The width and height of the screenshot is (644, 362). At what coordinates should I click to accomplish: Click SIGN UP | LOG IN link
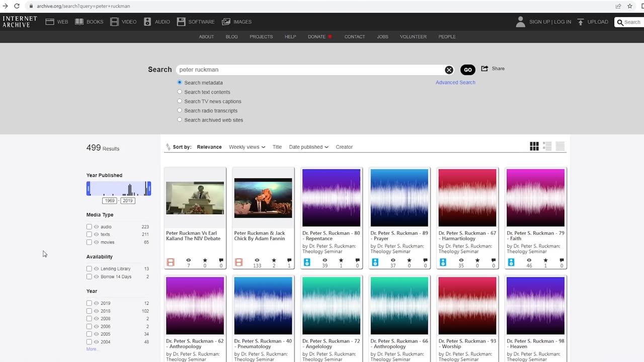550,22
